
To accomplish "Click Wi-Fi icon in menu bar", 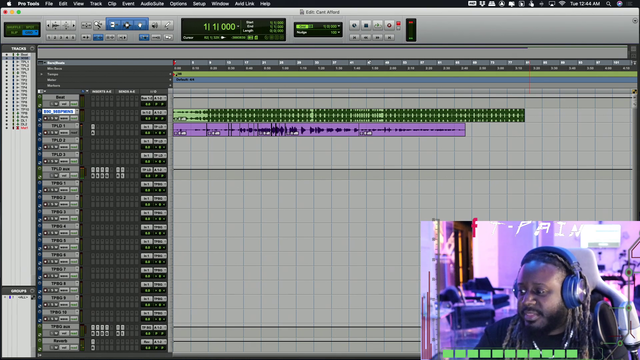I will [x=562, y=4].
